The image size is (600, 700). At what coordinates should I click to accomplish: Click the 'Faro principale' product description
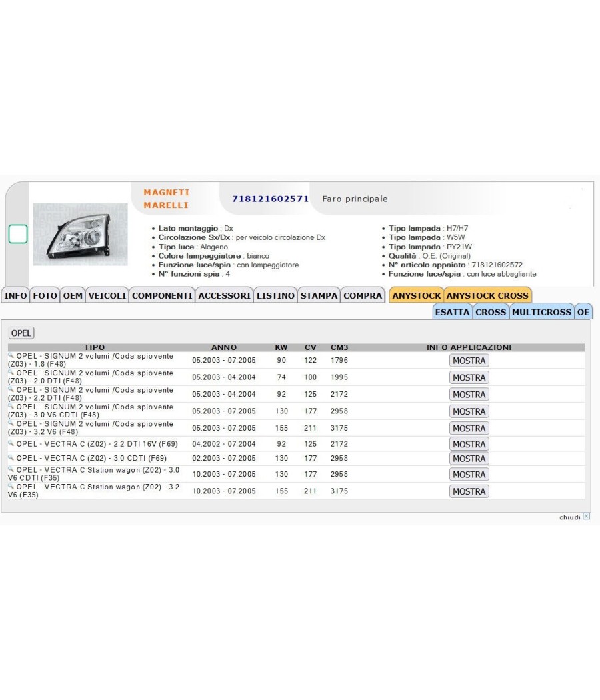[x=355, y=199]
